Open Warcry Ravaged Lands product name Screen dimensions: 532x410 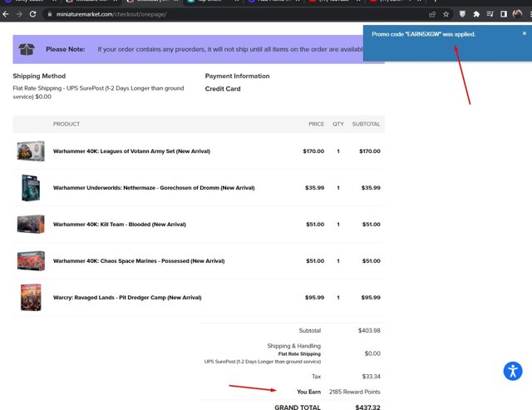pos(127,298)
